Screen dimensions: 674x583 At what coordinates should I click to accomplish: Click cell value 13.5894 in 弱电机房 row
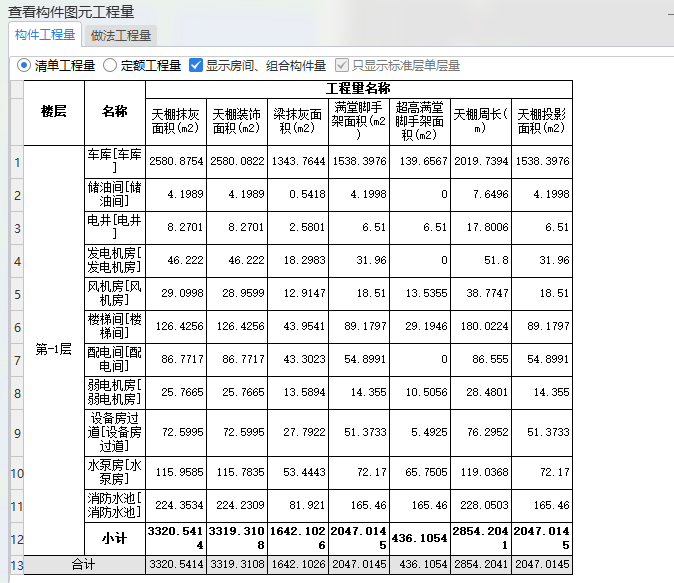click(298, 393)
